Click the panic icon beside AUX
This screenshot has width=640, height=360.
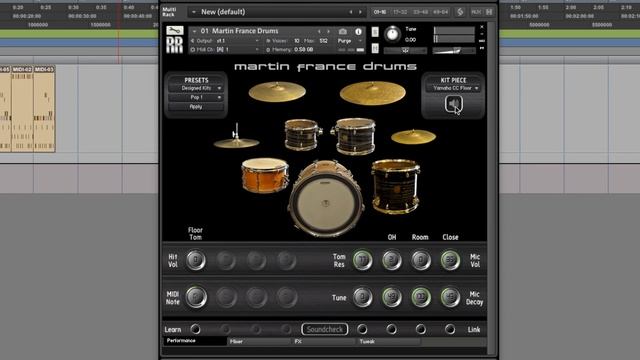[489, 12]
